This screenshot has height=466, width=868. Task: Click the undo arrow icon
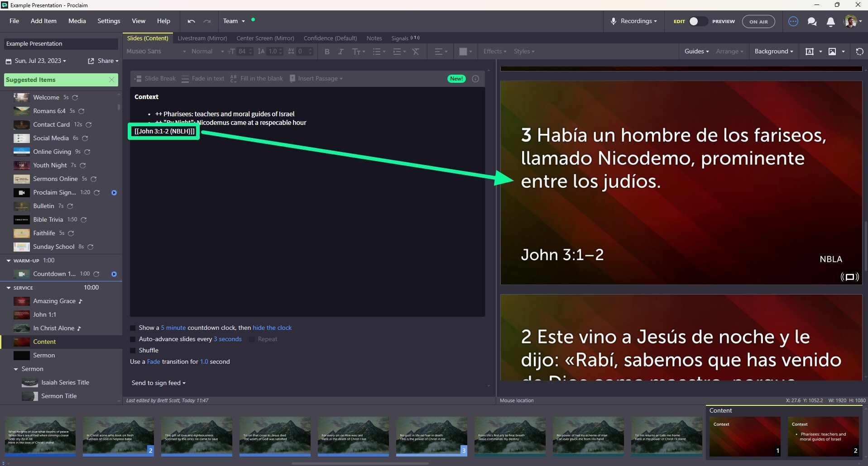(191, 21)
